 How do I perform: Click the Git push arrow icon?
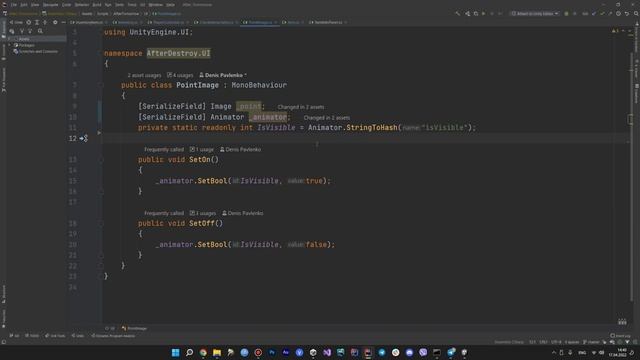click(x=610, y=13)
